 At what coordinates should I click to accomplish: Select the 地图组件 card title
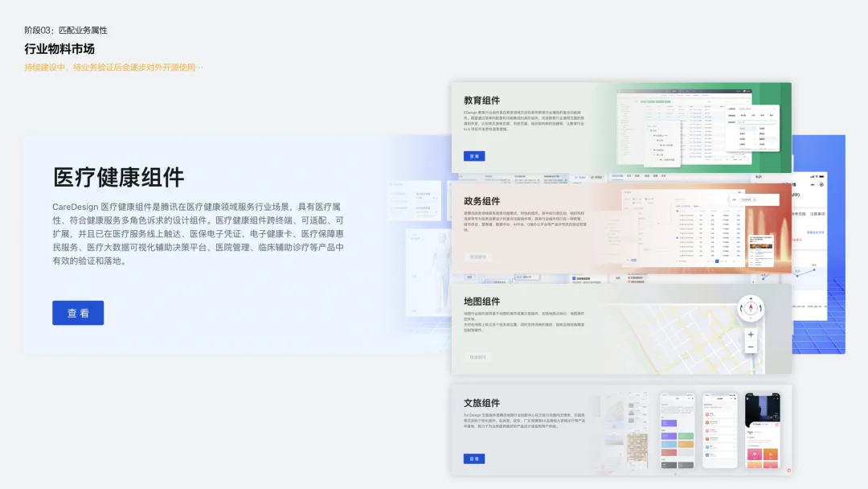481,302
